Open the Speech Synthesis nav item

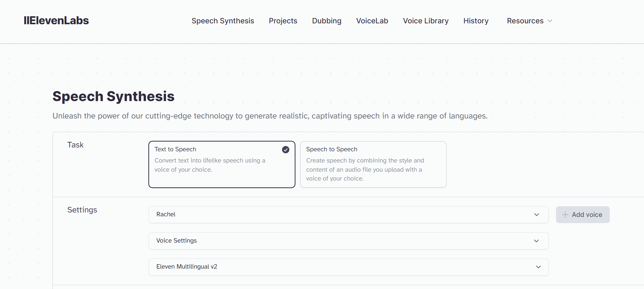coord(223,21)
